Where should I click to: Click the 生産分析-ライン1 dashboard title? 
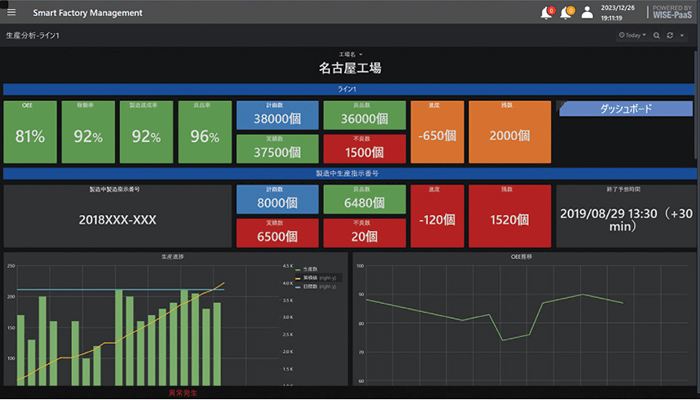tap(32, 36)
